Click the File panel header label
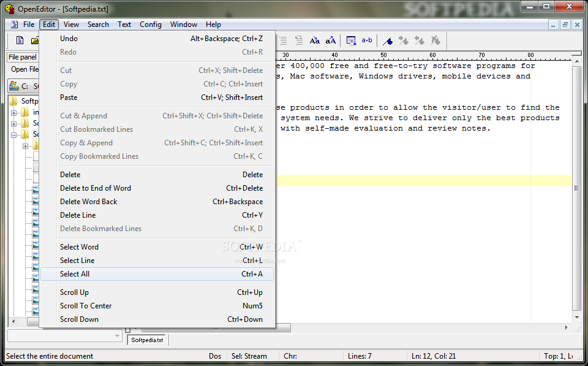Viewport: 588px width, 366px height. (23, 57)
